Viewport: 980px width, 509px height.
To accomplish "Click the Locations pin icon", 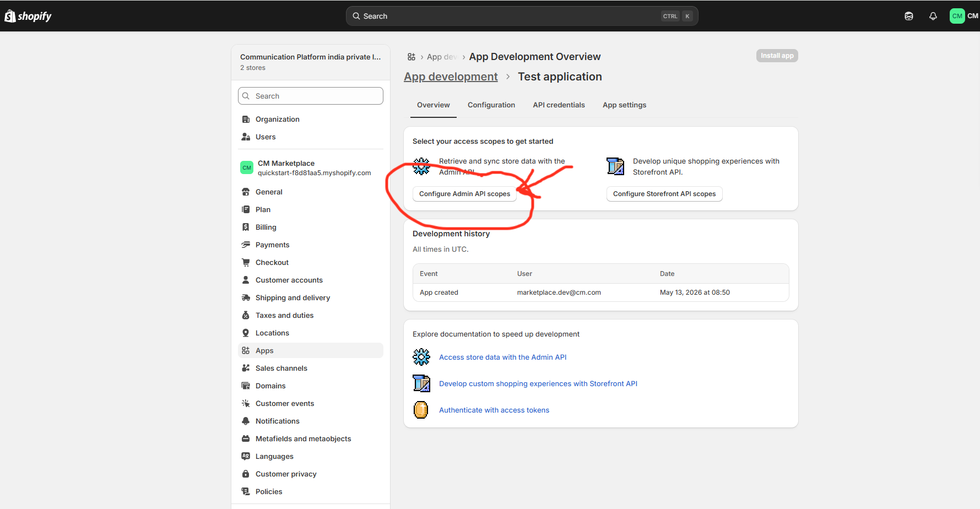I will (x=246, y=333).
